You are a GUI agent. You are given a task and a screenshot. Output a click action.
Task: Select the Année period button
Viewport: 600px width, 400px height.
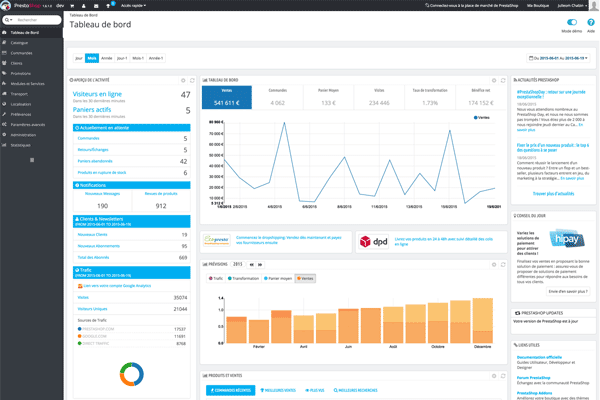click(x=108, y=58)
